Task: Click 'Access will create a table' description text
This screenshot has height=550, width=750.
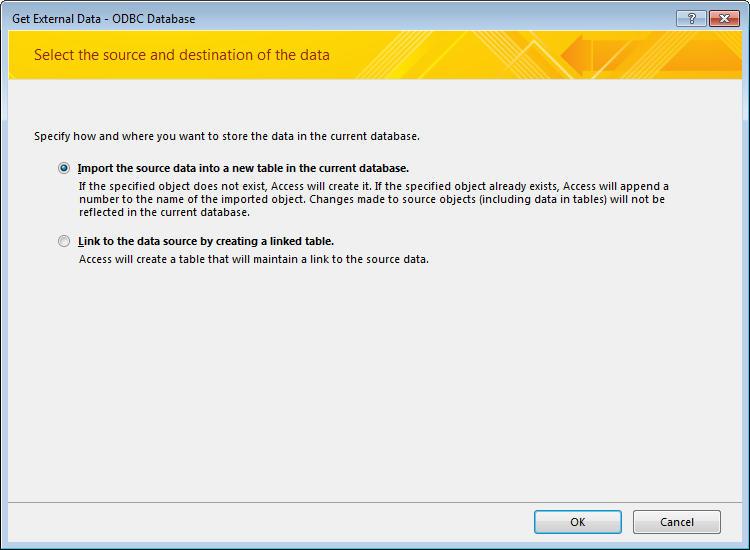Action: (x=254, y=259)
